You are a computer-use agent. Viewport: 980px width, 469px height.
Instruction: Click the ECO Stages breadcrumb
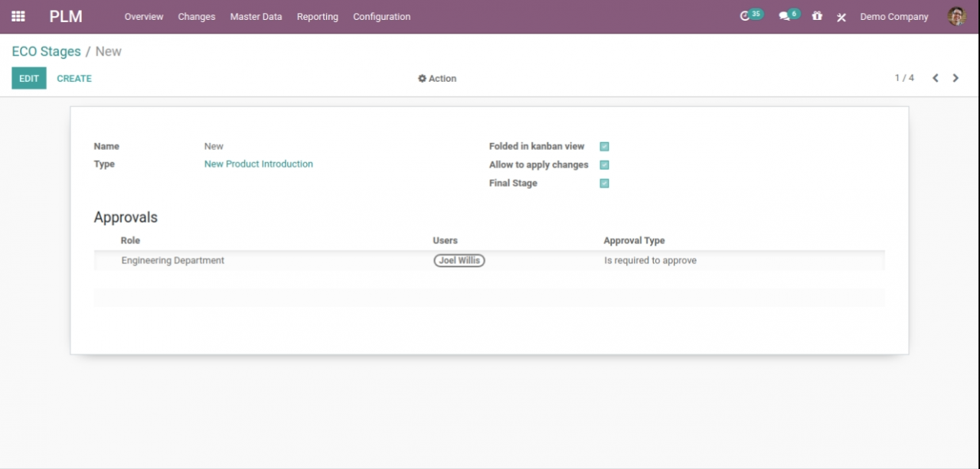coord(46,51)
